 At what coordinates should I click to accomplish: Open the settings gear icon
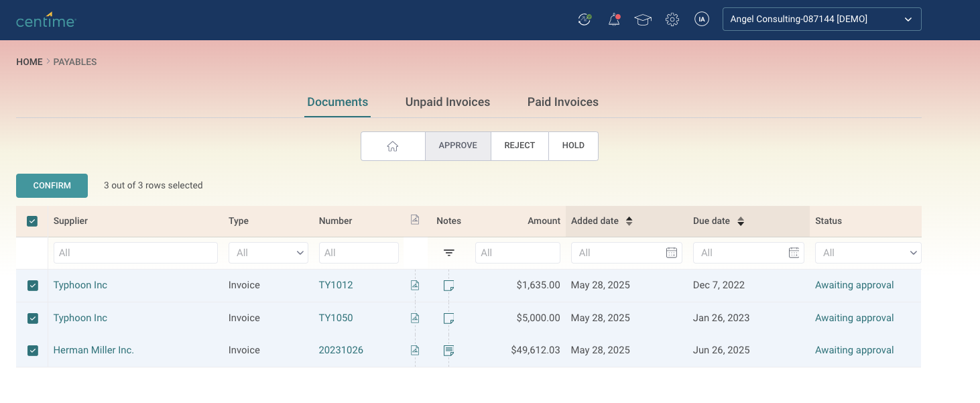pyautogui.click(x=672, y=19)
